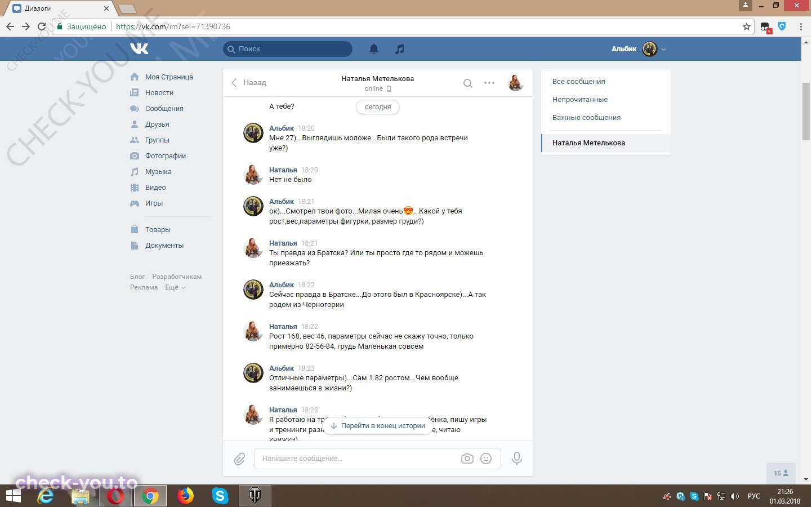
Task: Search within this conversation
Action: click(468, 83)
